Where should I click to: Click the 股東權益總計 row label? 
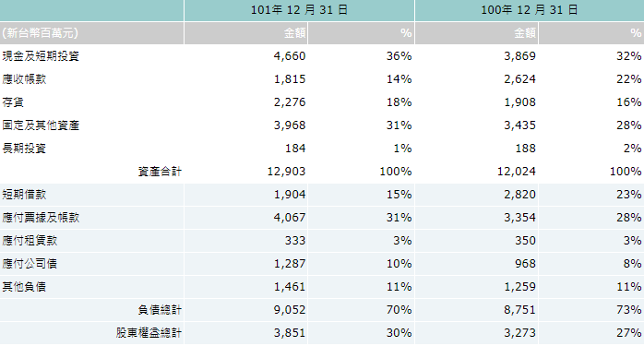(149, 332)
